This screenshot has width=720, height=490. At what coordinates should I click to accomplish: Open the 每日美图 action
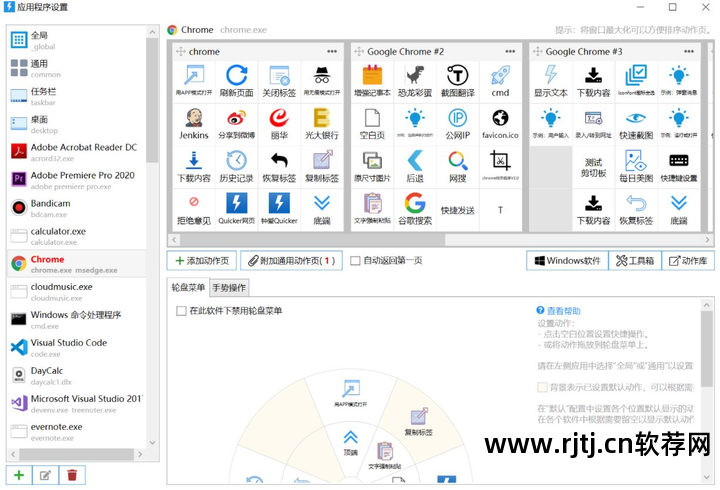[636, 167]
